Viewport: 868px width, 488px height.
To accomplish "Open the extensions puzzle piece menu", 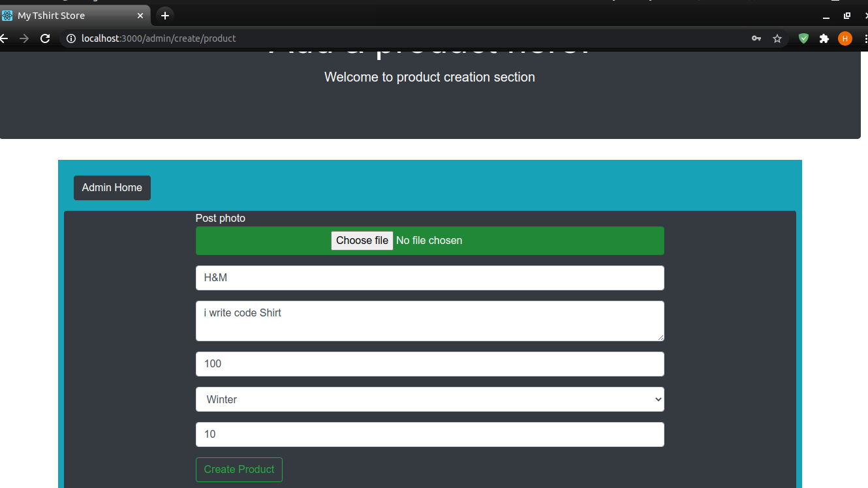I will click(x=824, y=38).
